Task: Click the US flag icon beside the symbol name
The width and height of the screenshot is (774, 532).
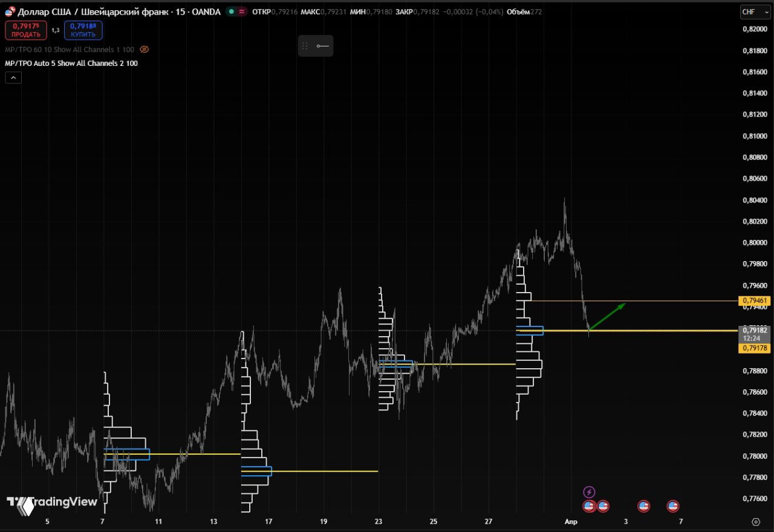Action: click(x=8, y=11)
